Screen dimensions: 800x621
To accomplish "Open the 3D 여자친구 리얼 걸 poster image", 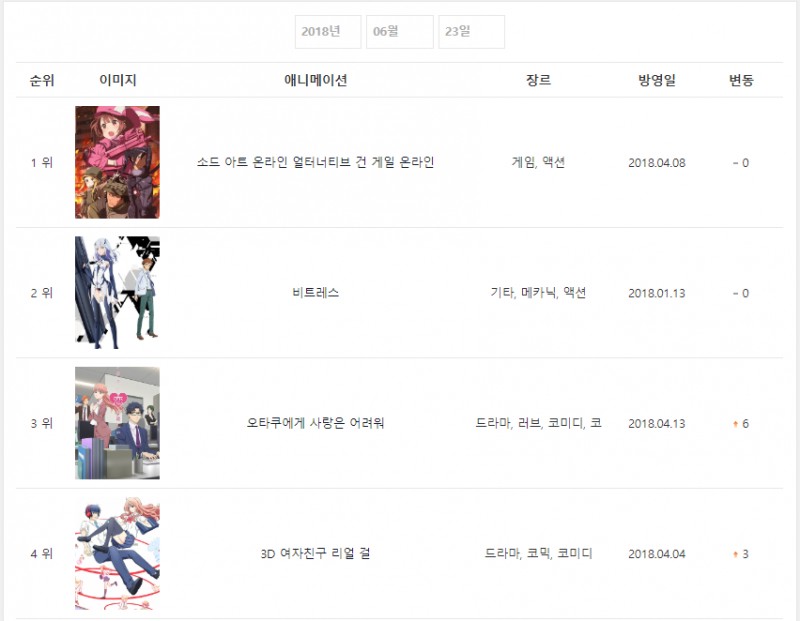I will [x=117, y=553].
